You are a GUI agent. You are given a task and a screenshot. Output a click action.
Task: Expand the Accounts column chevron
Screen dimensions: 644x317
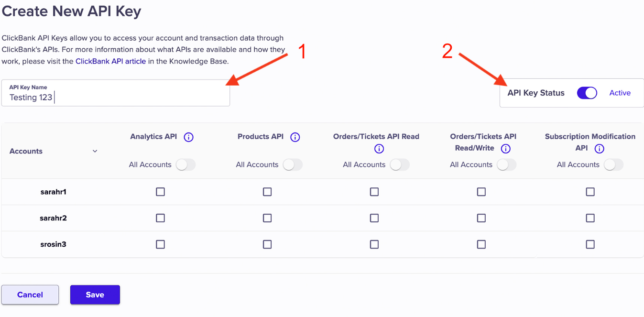pyautogui.click(x=95, y=151)
